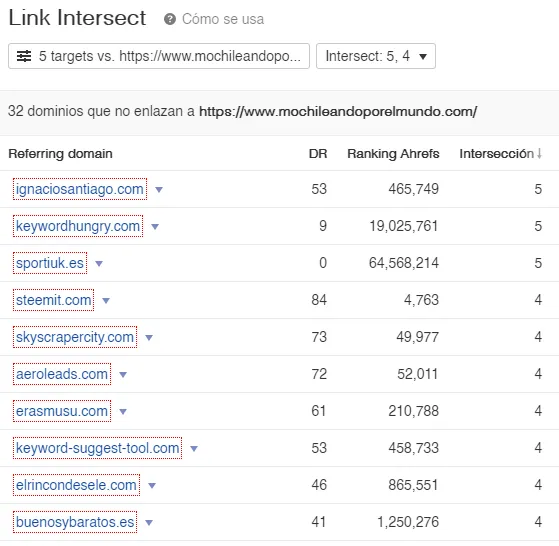559x546 pixels.
Task: Click DR value 41 for buenosybaratos.es
Action: 319,522
